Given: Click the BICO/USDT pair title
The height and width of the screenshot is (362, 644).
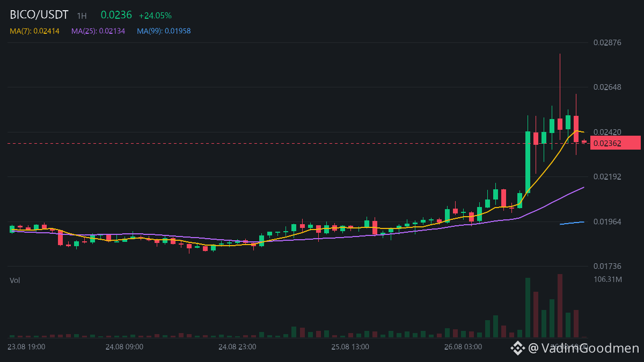Looking at the screenshot, I should click(39, 15).
